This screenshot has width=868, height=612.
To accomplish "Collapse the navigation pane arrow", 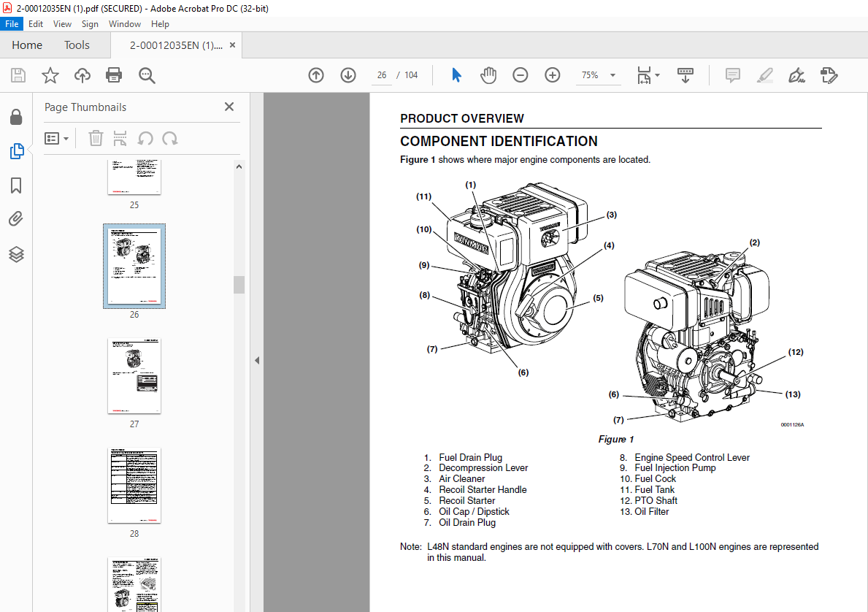I will pyautogui.click(x=257, y=361).
